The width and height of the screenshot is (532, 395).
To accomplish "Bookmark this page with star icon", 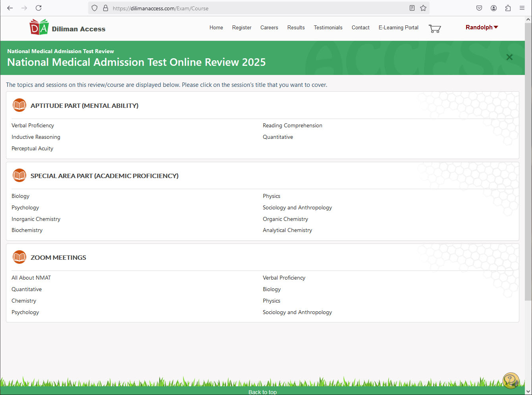I will [x=423, y=8].
